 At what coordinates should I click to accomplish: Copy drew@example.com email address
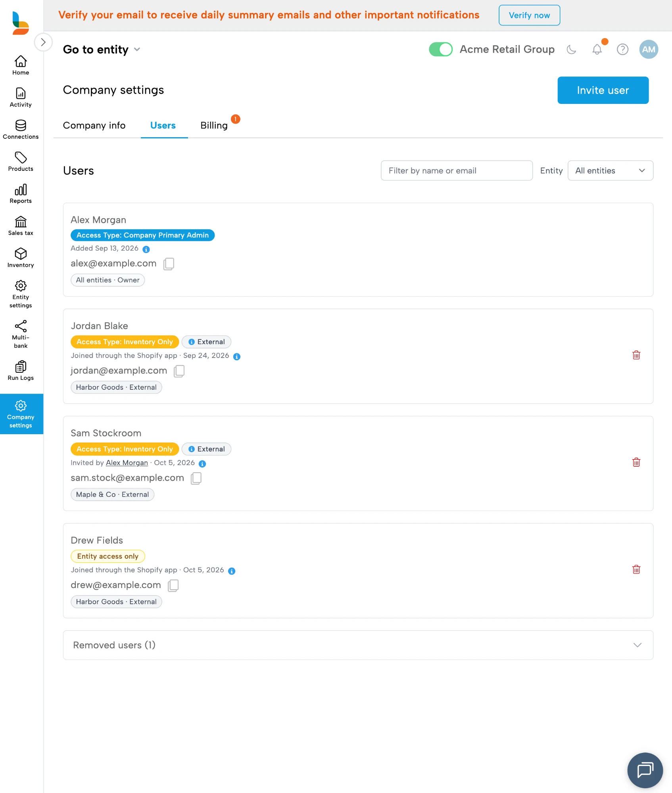173,586
